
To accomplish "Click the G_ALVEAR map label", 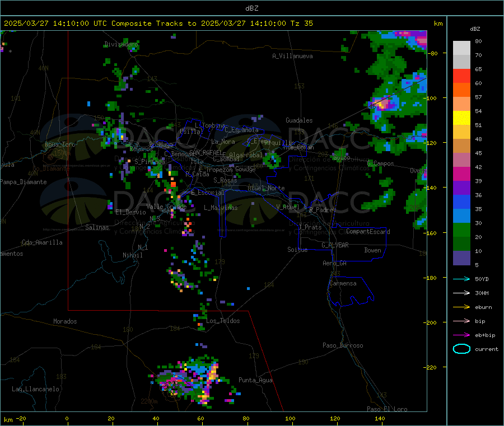I will pyautogui.click(x=335, y=245).
